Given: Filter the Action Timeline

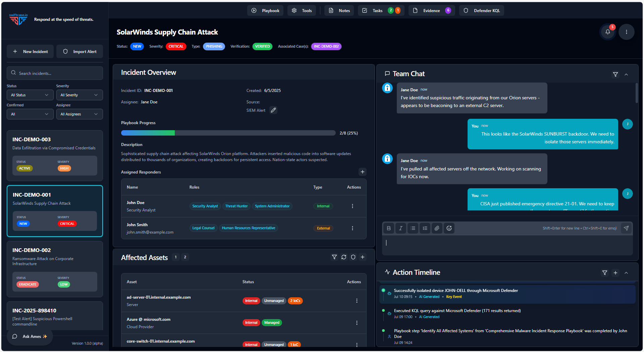Looking at the screenshot, I should click(x=604, y=273).
